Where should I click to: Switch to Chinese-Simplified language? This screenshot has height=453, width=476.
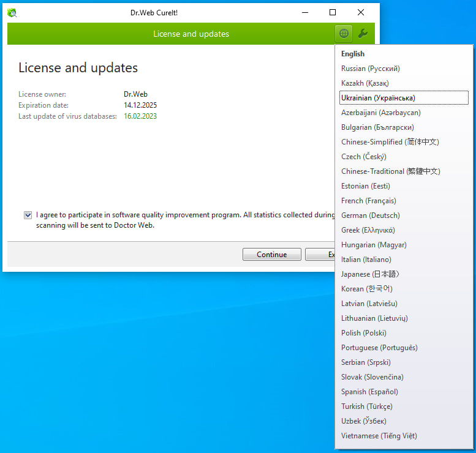coord(404,142)
